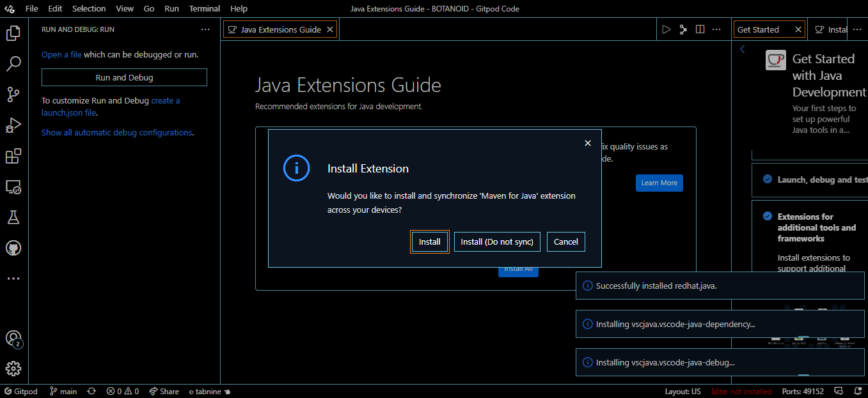Click the Open a file link

(61, 55)
